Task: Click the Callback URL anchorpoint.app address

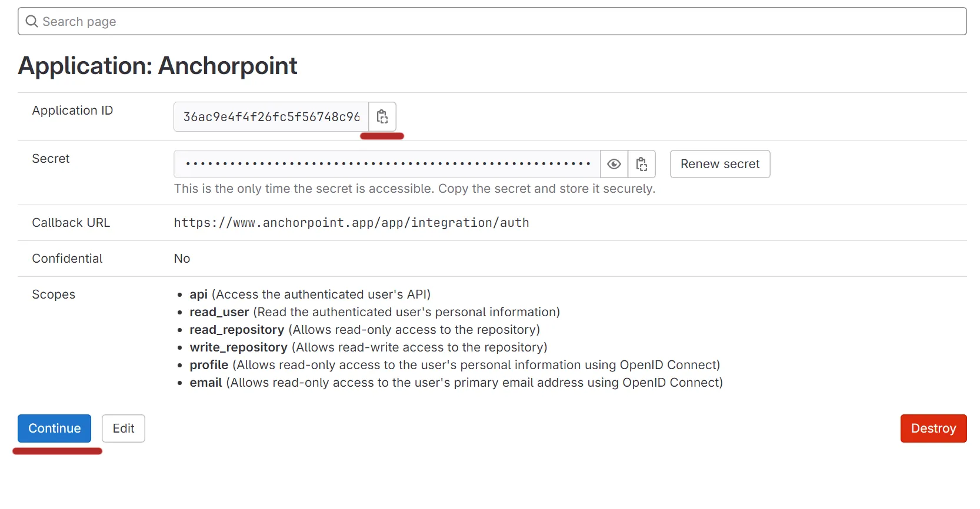Action: click(x=351, y=223)
